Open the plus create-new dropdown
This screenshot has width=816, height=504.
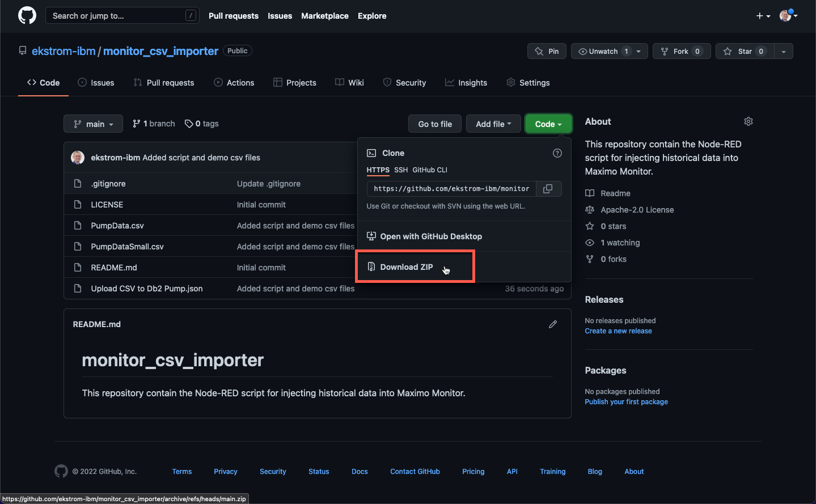tap(763, 16)
